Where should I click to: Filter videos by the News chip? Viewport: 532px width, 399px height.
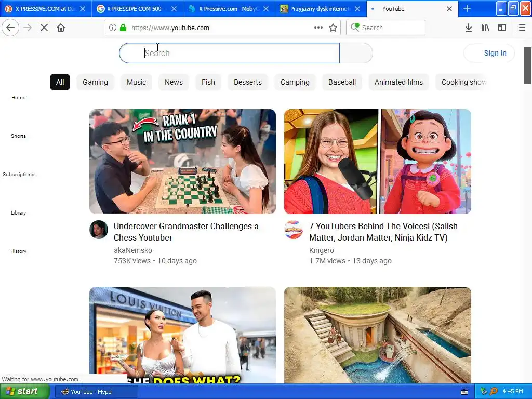click(174, 82)
